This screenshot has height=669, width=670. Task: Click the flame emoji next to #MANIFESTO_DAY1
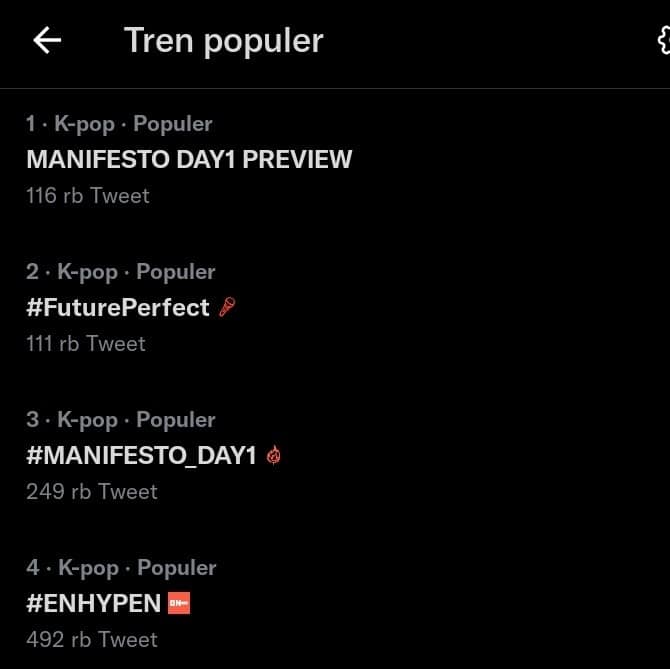point(274,455)
